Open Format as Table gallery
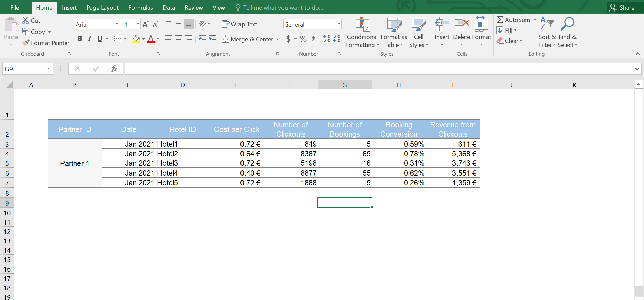 click(394, 33)
